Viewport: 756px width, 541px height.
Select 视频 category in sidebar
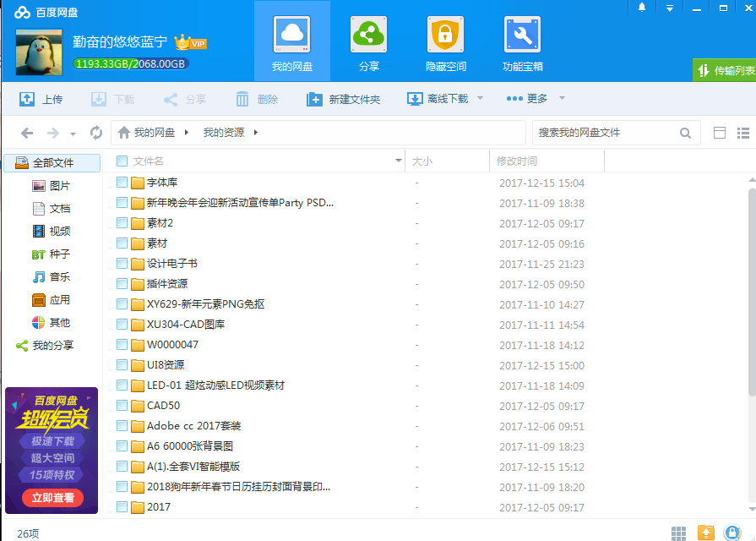[52, 231]
